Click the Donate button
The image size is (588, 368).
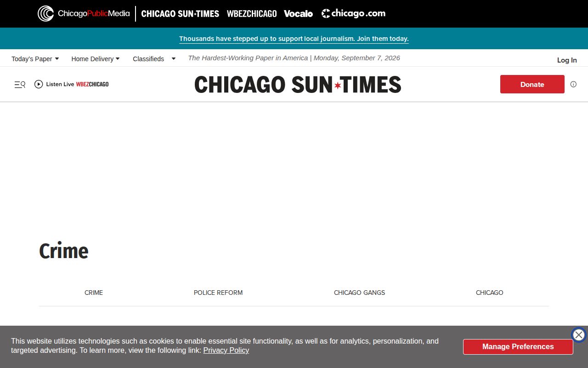[532, 84]
